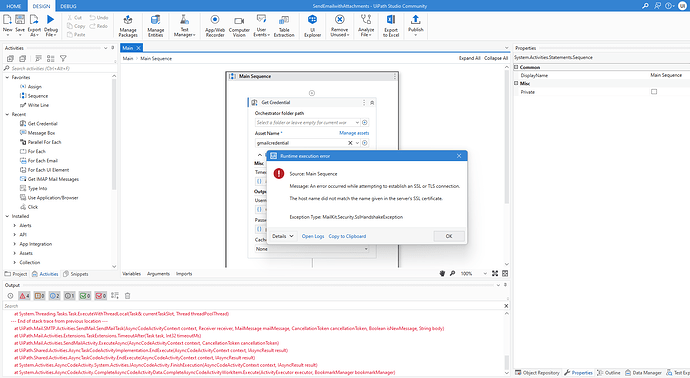Viewport: 690px width, 378px height.
Task: Click expand all icon in Activities panel
Action: coord(10,59)
